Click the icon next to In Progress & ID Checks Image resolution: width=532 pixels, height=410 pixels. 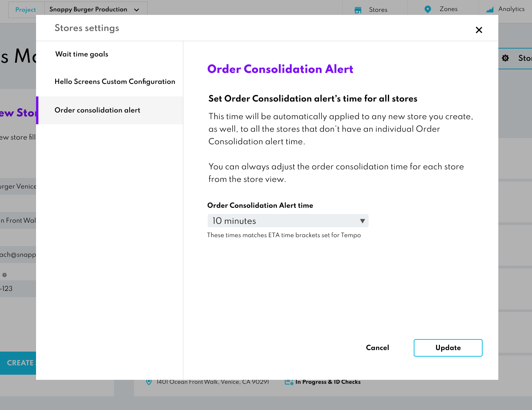(289, 382)
